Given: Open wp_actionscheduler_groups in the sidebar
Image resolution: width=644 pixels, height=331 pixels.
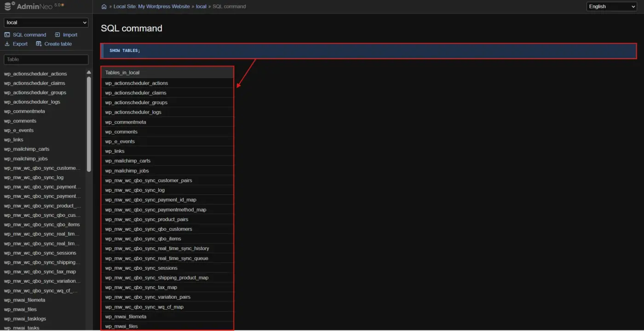Looking at the screenshot, I should tap(35, 93).
